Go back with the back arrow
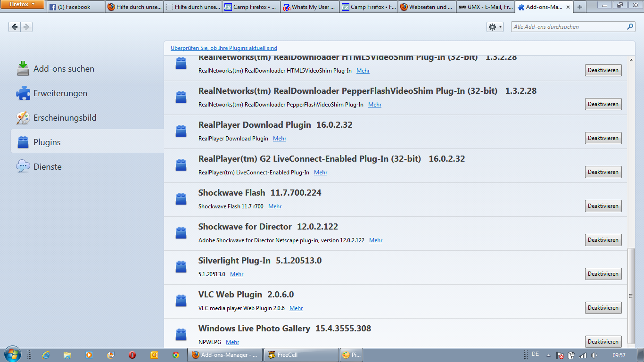The height and width of the screenshot is (362, 644). click(x=15, y=27)
